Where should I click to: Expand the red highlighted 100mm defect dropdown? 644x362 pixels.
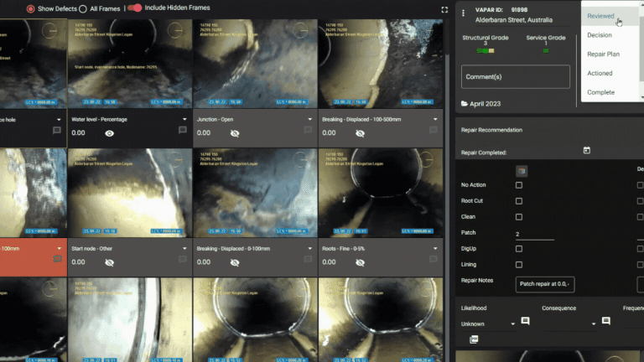[60, 249]
